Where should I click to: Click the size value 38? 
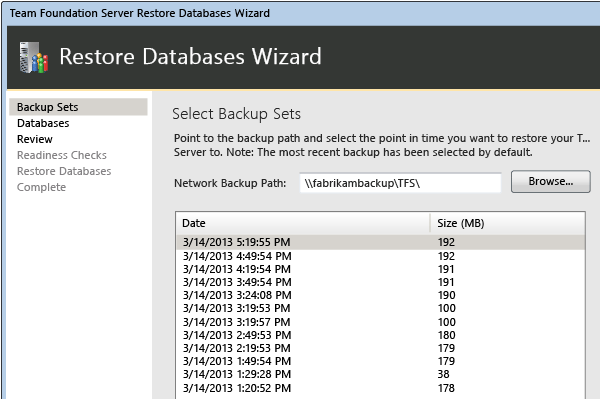coord(443,374)
